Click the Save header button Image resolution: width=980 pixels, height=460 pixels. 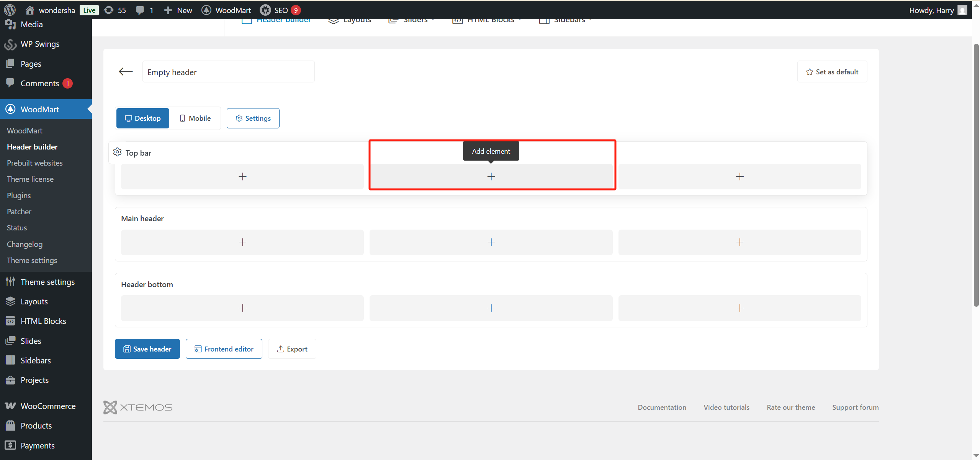click(147, 348)
